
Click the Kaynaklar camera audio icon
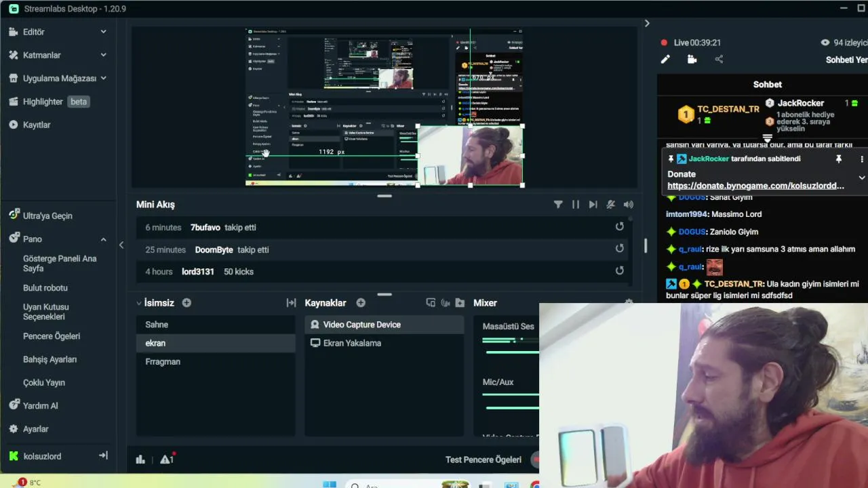click(446, 303)
